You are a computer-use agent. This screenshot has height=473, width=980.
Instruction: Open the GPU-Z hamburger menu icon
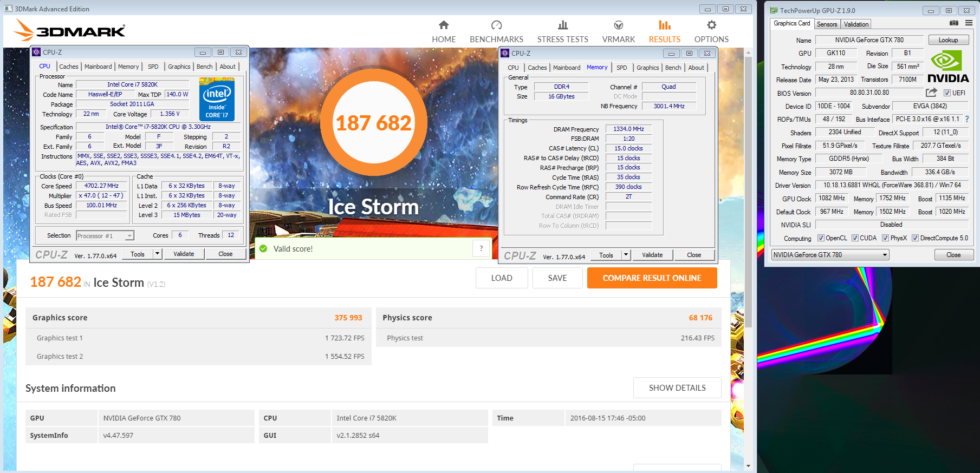pyautogui.click(x=969, y=23)
